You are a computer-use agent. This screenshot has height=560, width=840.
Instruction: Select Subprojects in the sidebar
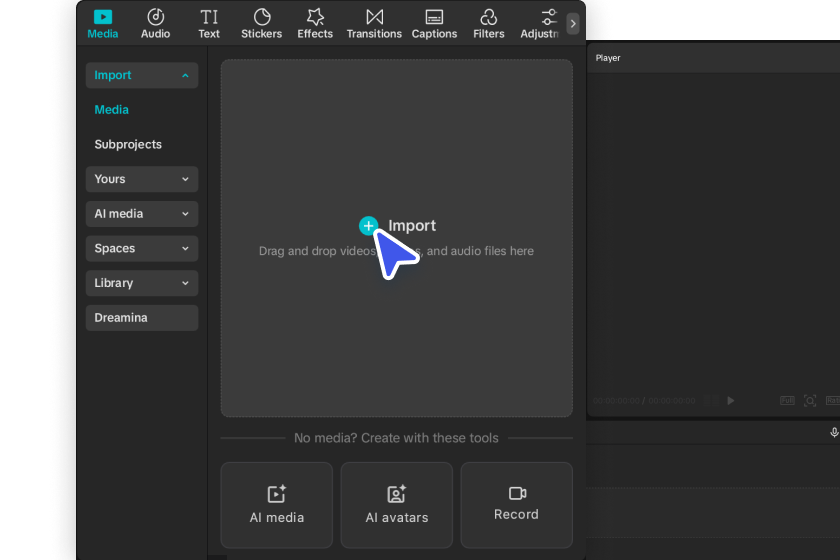coord(128,144)
